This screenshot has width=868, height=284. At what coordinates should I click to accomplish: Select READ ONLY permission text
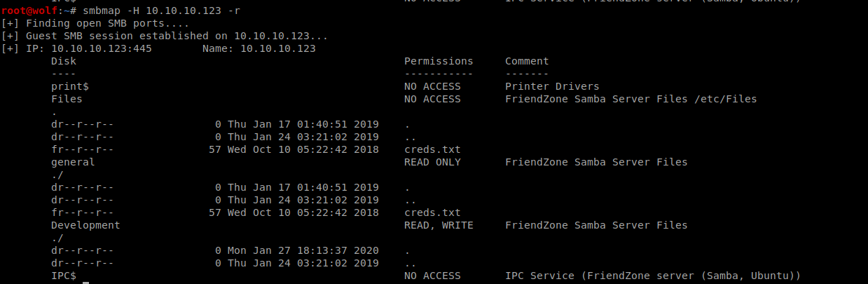[432, 162]
